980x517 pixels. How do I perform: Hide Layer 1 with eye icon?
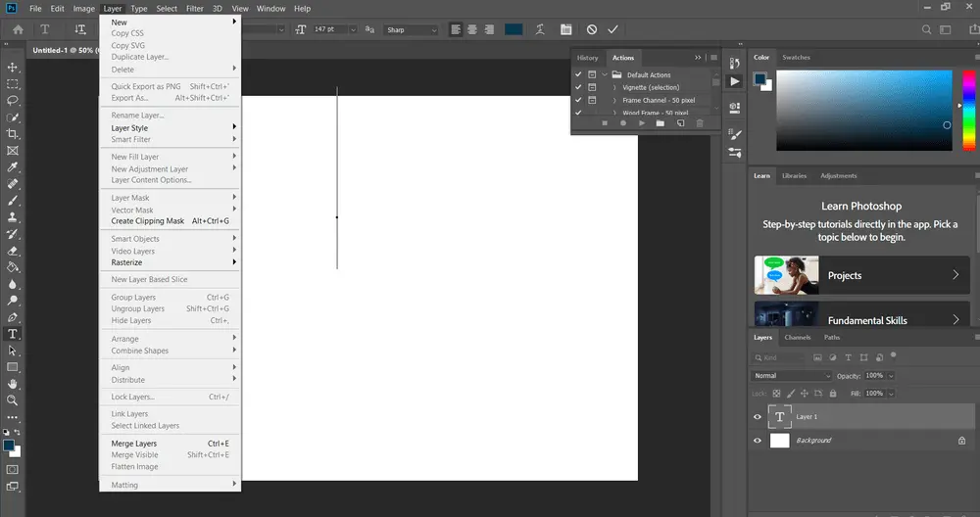tap(758, 417)
